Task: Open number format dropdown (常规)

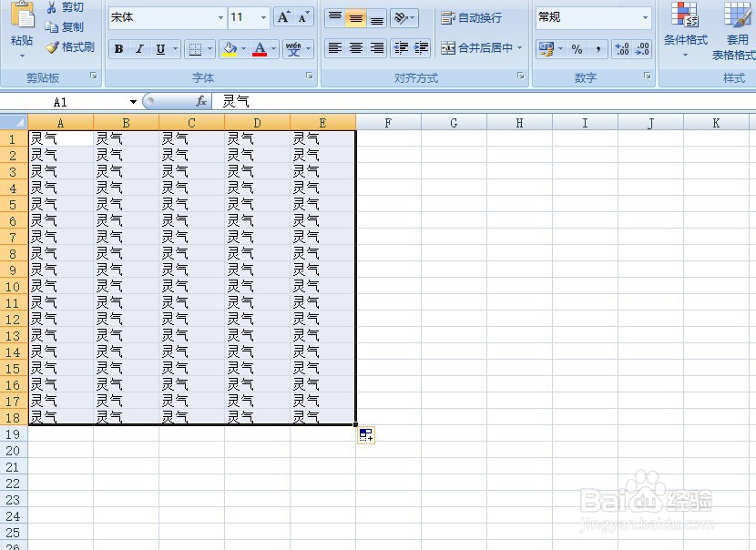Action: [x=645, y=18]
